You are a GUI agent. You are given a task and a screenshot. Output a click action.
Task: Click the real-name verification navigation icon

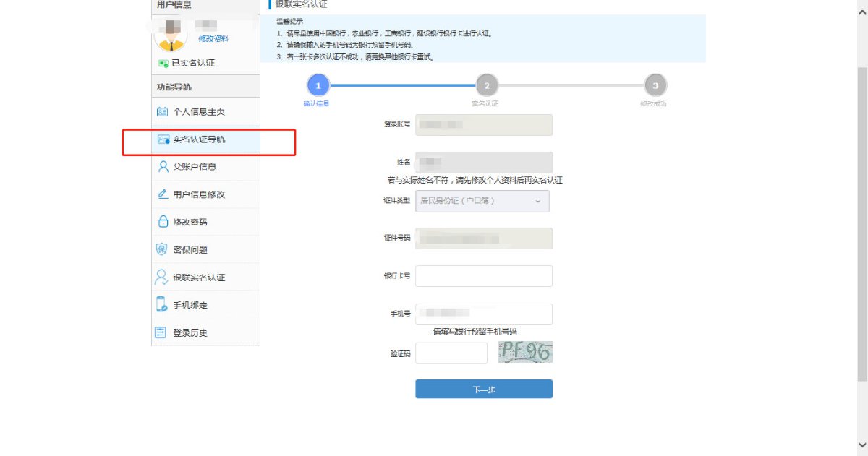pyautogui.click(x=163, y=139)
